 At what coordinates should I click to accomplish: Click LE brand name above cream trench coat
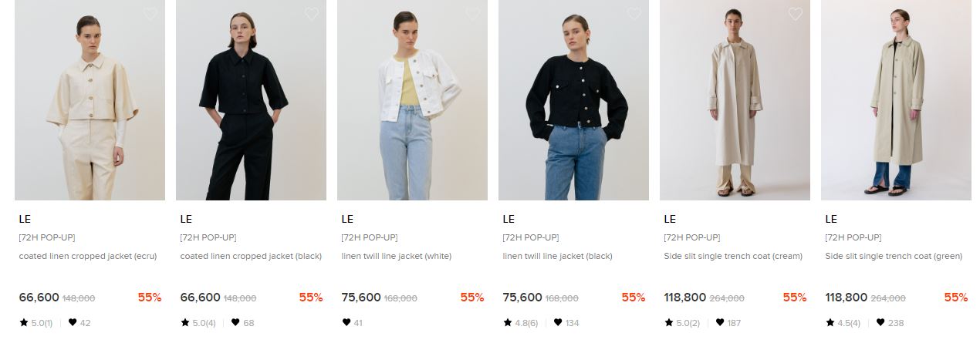(x=670, y=219)
